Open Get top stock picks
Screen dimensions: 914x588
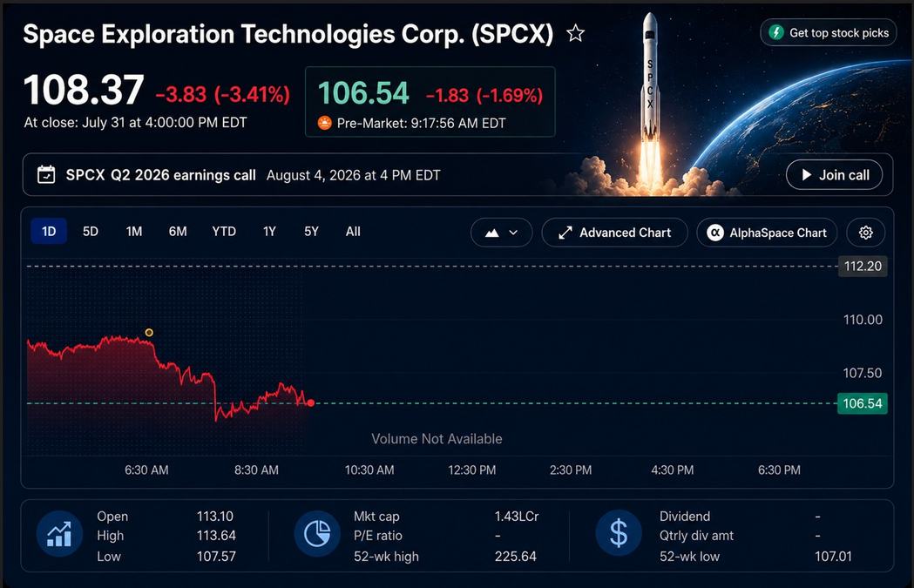[829, 32]
